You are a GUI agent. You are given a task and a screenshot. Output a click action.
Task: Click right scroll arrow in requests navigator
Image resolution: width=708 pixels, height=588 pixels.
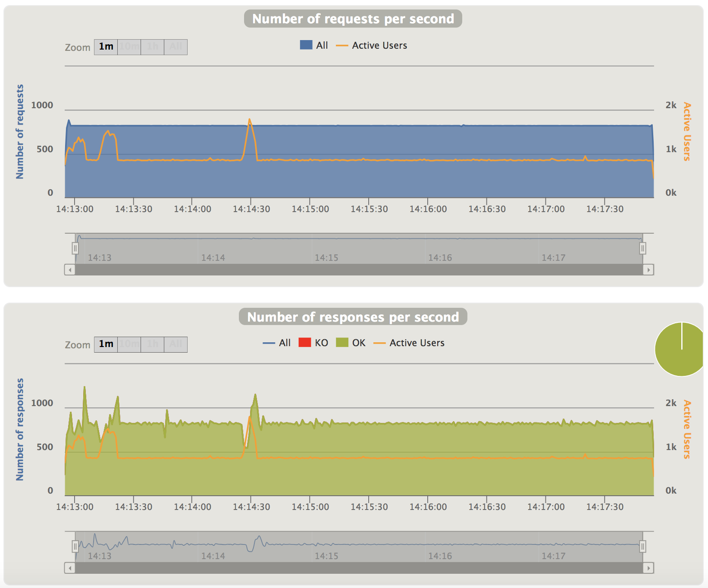648,270
